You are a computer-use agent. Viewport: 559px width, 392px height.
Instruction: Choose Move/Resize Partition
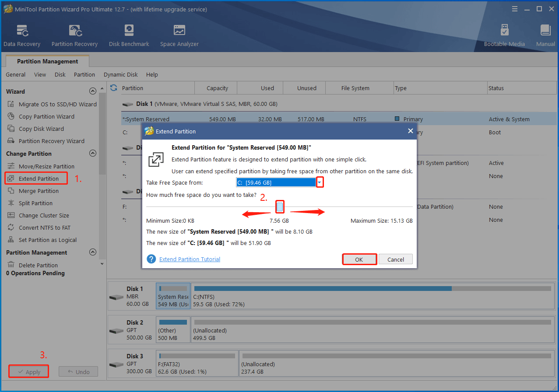(41, 166)
